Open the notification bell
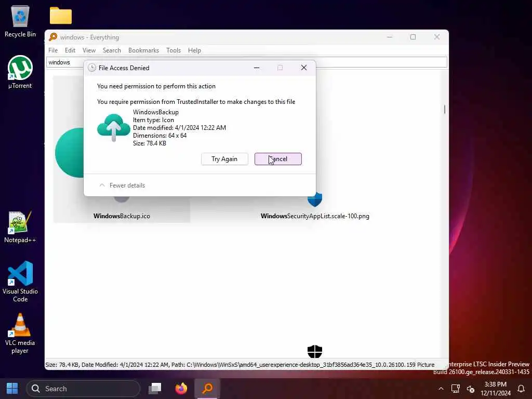The width and height of the screenshot is (532, 399). point(521,389)
